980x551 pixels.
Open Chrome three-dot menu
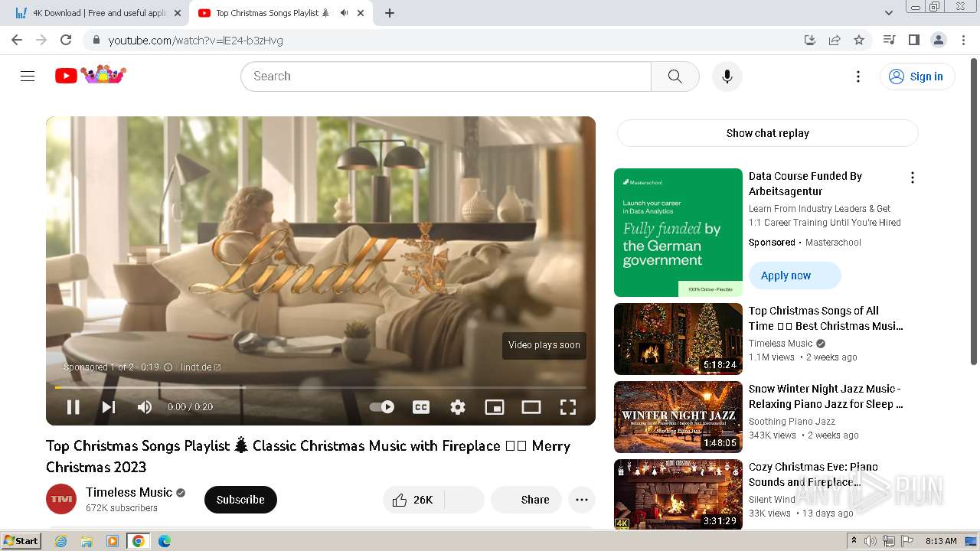(963, 40)
